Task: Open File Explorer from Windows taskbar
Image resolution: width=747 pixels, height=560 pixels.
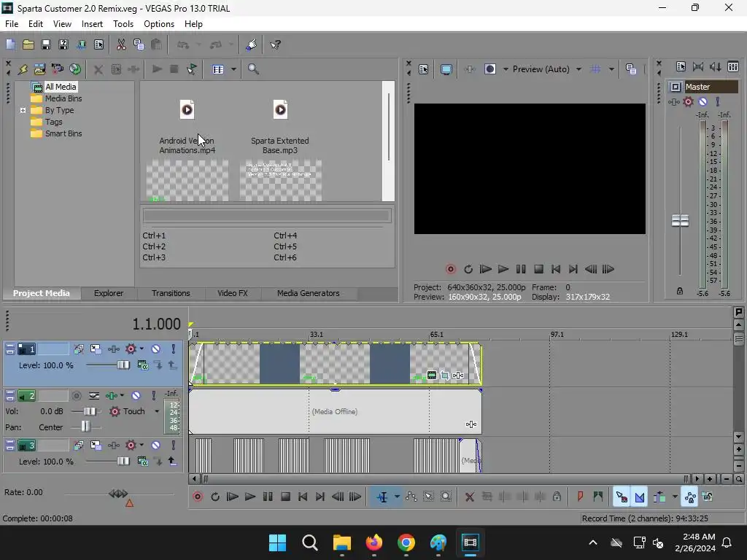Action: pos(342,542)
